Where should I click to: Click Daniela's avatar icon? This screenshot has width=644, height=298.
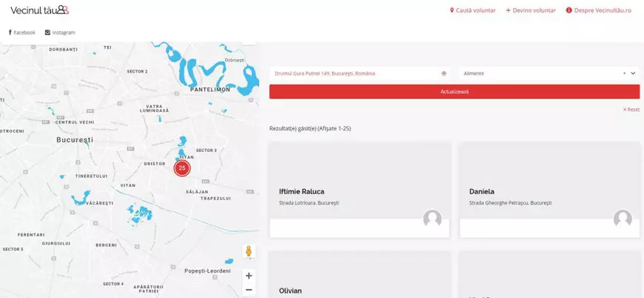click(x=623, y=219)
